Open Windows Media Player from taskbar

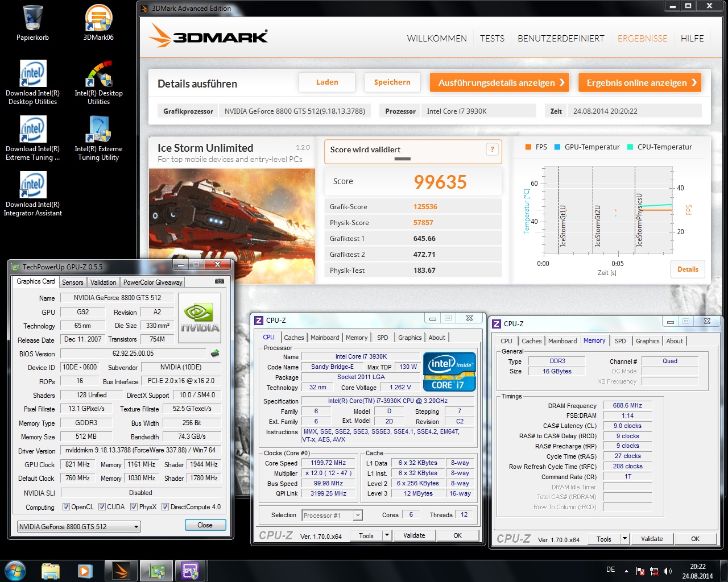pyautogui.click(x=85, y=571)
